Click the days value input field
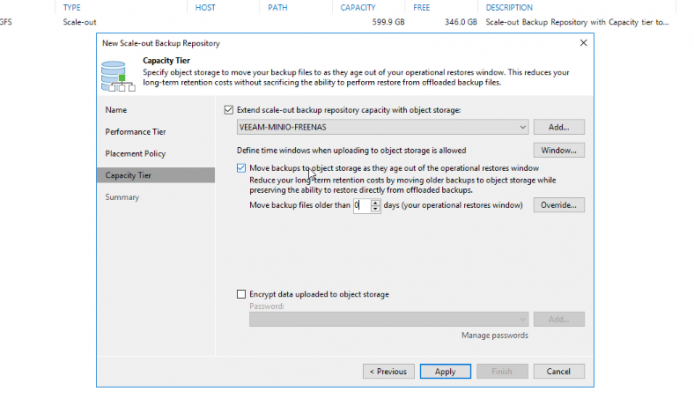The image size is (694, 406). [x=362, y=205]
